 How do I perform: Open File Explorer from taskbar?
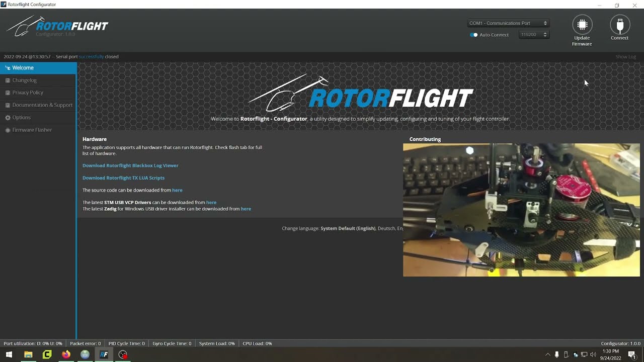(28, 354)
